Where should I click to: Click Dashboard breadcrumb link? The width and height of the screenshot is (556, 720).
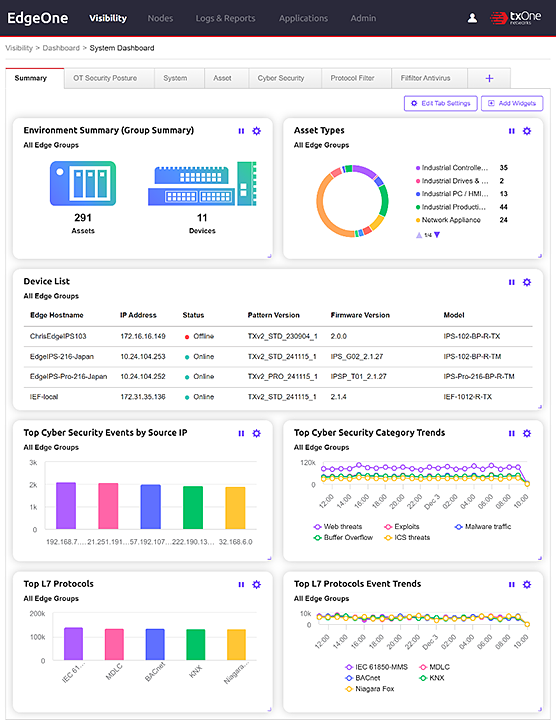61,48
